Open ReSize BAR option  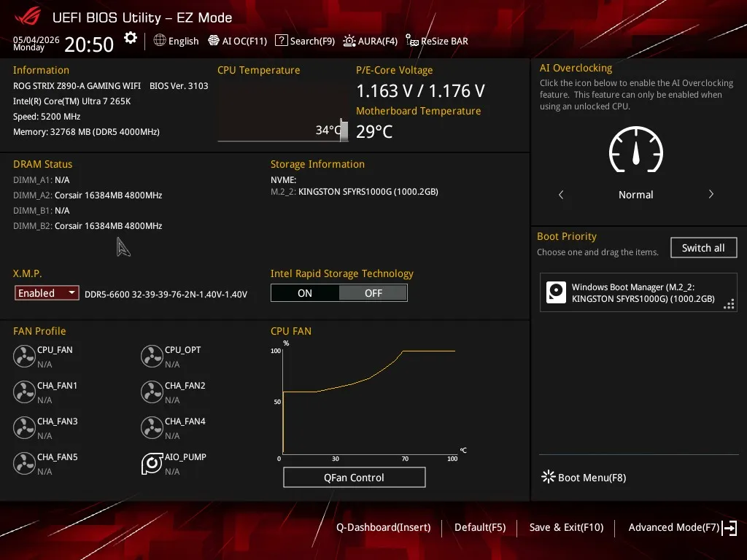[x=437, y=41]
